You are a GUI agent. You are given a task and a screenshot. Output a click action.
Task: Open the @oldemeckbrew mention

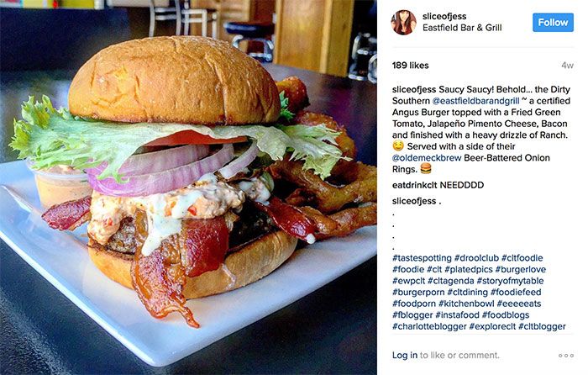pyautogui.click(x=427, y=158)
